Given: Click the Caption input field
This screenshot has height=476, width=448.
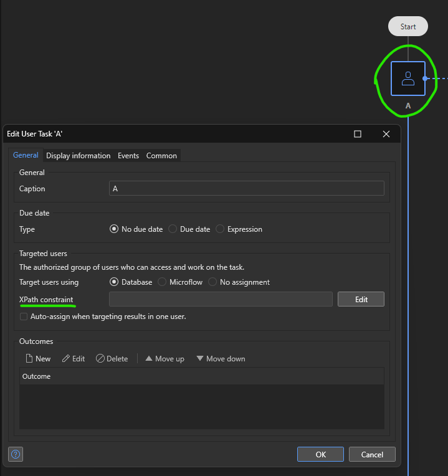Looking at the screenshot, I should (x=247, y=189).
